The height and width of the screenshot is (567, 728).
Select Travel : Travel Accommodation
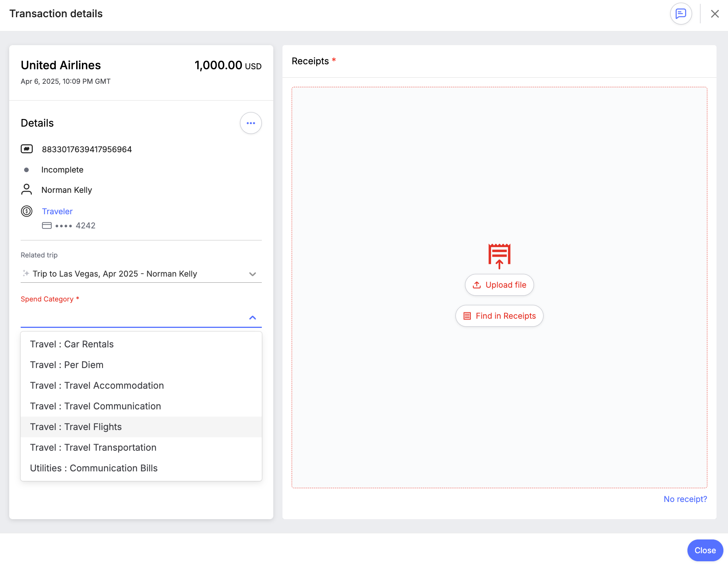click(141, 386)
